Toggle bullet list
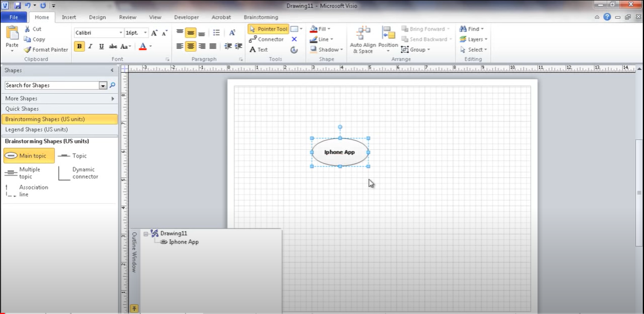This screenshot has width=644, height=314. point(216,32)
